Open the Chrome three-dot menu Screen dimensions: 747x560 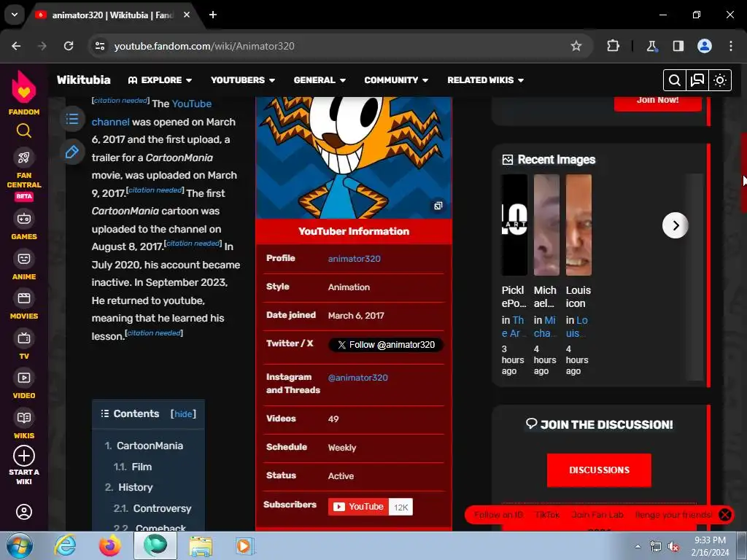[x=731, y=46]
